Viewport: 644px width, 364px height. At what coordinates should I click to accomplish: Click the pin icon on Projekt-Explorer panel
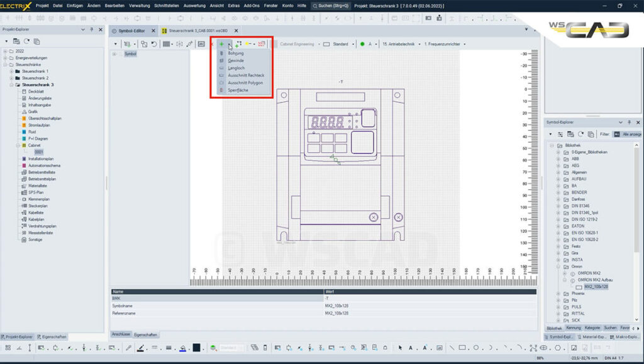pyautogui.click(x=92, y=30)
